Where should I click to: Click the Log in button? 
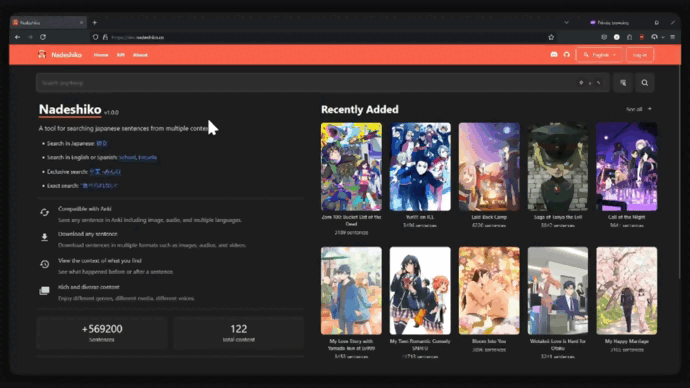pos(640,55)
